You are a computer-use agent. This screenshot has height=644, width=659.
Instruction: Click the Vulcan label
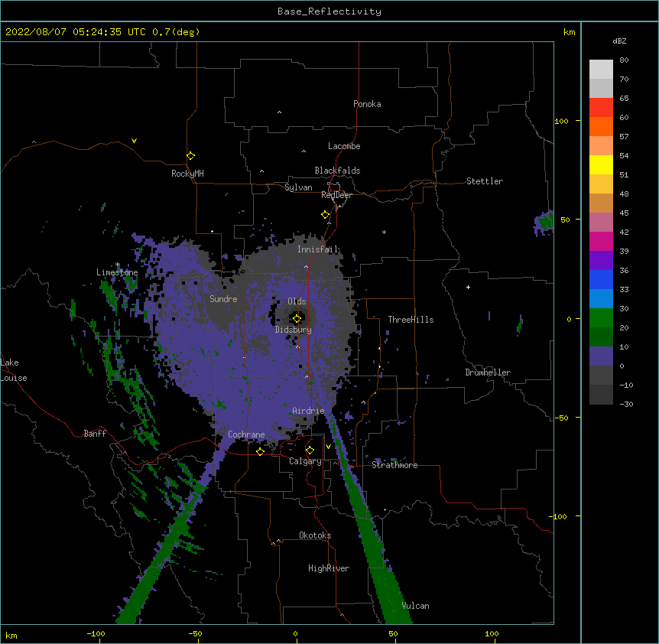(415, 606)
